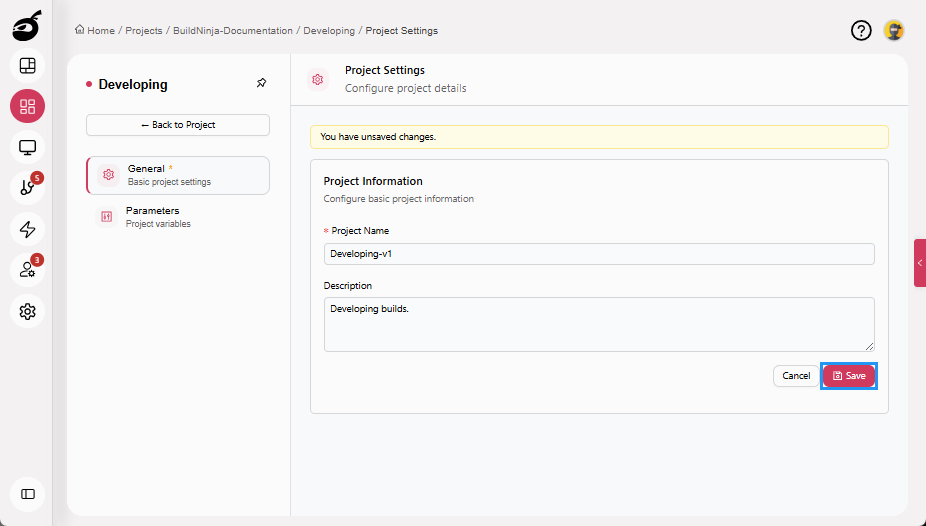The width and height of the screenshot is (926, 526).
Task: Open the lightning bolt icon in sidebar
Action: pyautogui.click(x=28, y=229)
